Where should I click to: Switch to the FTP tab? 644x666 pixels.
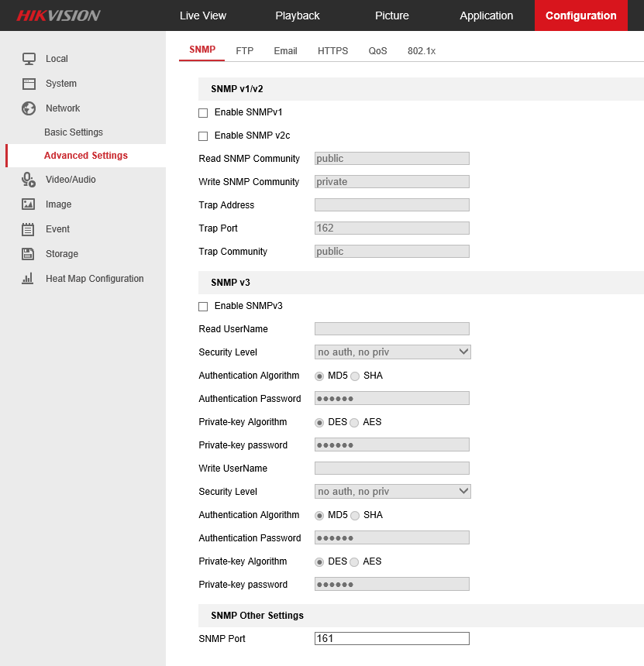click(244, 51)
